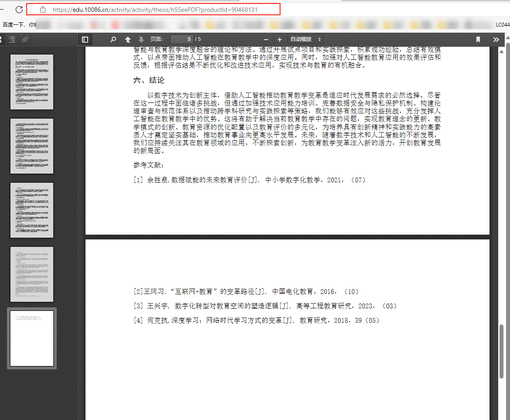The image size is (510, 420).
Task: Reload the page with browser refresh icon
Action: click(19, 9)
